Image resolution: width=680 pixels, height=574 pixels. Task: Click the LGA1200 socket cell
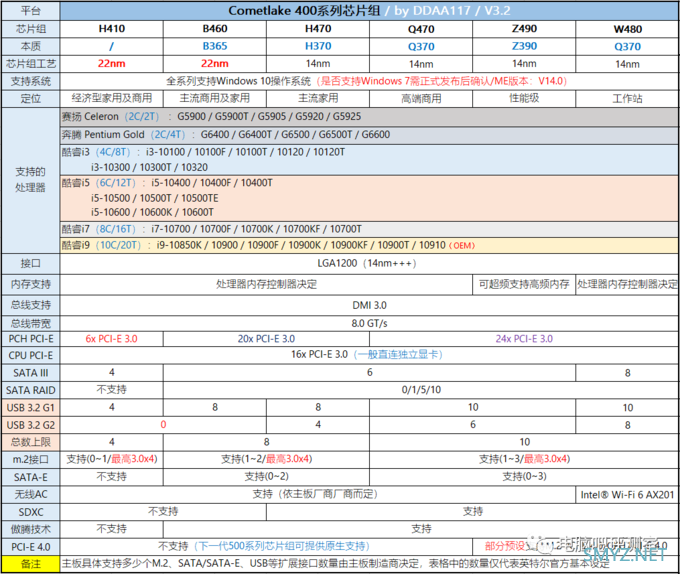click(x=369, y=264)
